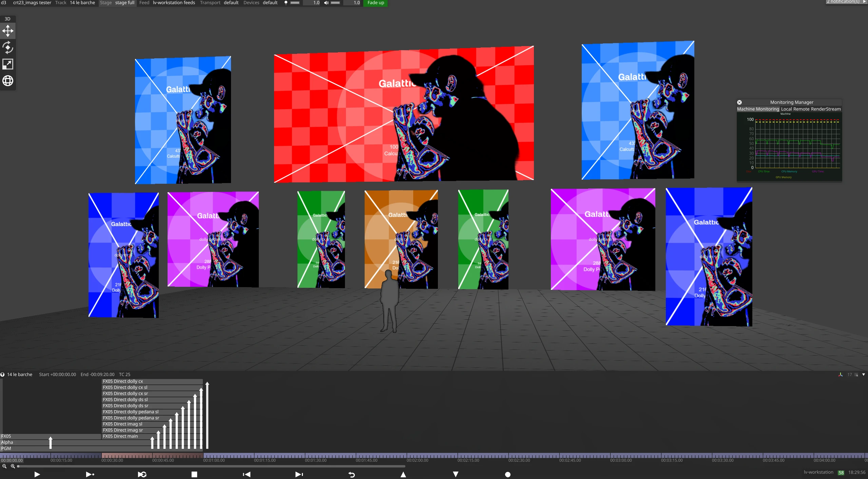Click the Play transport button

pos(37,474)
